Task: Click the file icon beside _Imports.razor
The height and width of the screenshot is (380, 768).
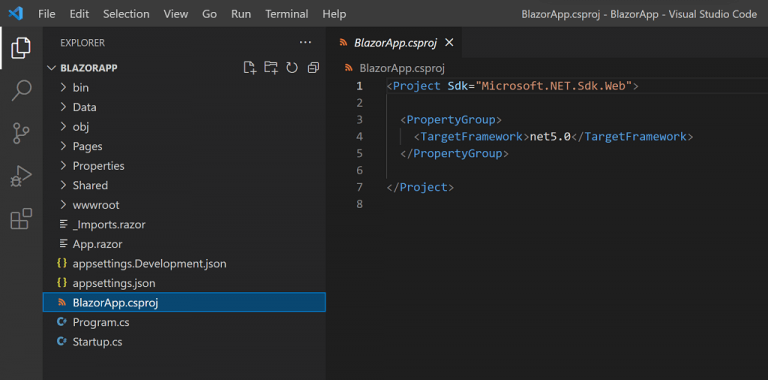Action: click(63, 224)
